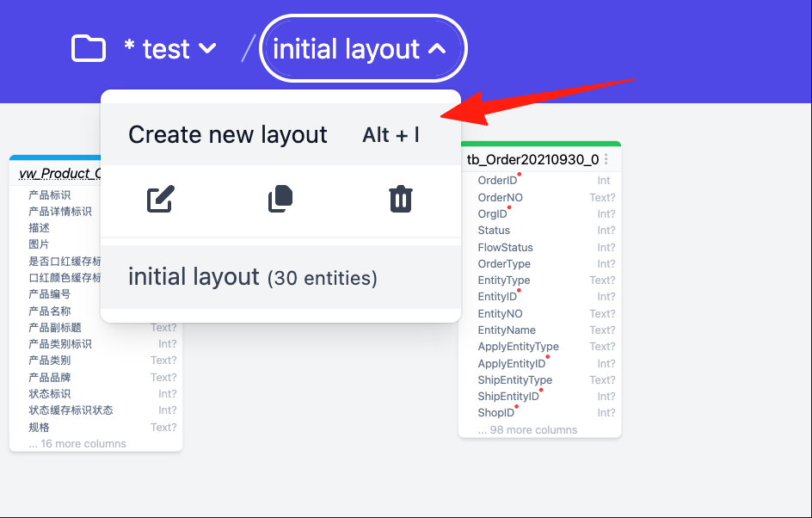Click the rename layout pencil icon
Screen dimensions: 812x518
coord(161,199)
